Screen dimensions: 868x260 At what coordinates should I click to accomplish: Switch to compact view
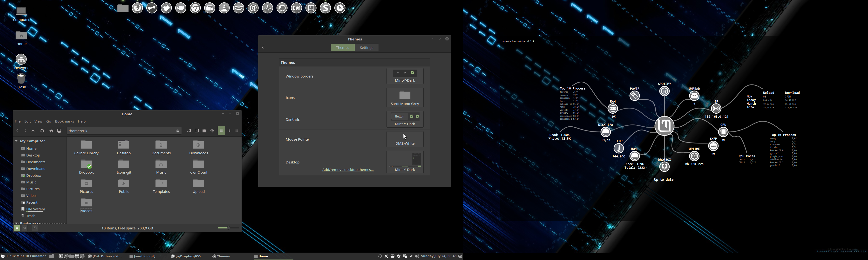(237, 131)
